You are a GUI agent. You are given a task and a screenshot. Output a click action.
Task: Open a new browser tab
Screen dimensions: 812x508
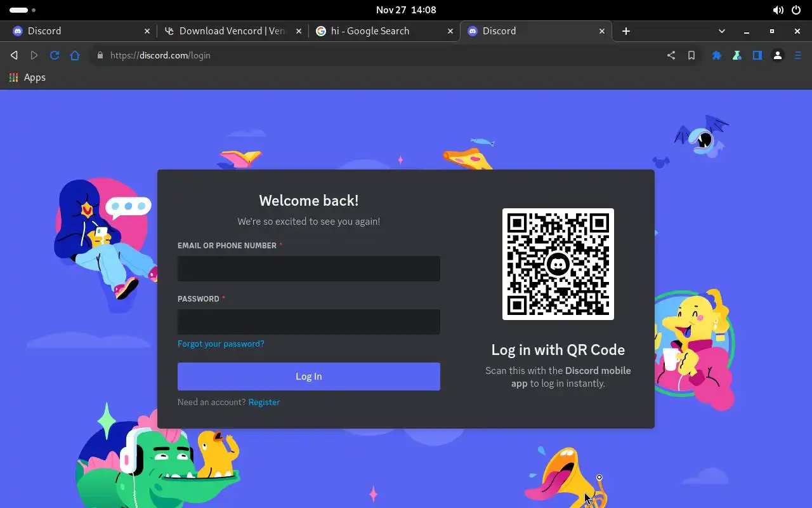pos(626,31)
